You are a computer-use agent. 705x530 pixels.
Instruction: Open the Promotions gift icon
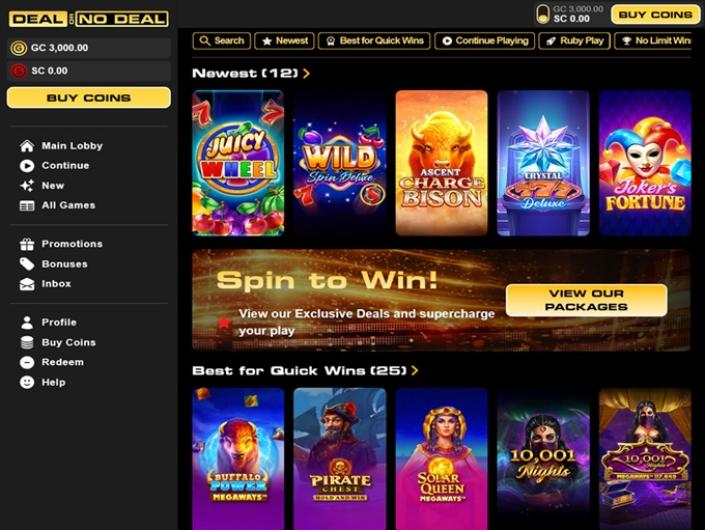click(x=27, y=244)
